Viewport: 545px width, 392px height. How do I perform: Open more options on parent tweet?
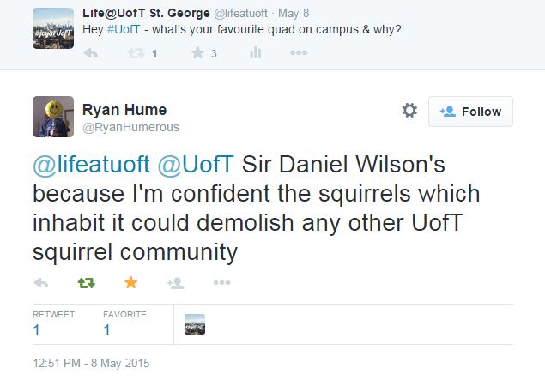298,53
